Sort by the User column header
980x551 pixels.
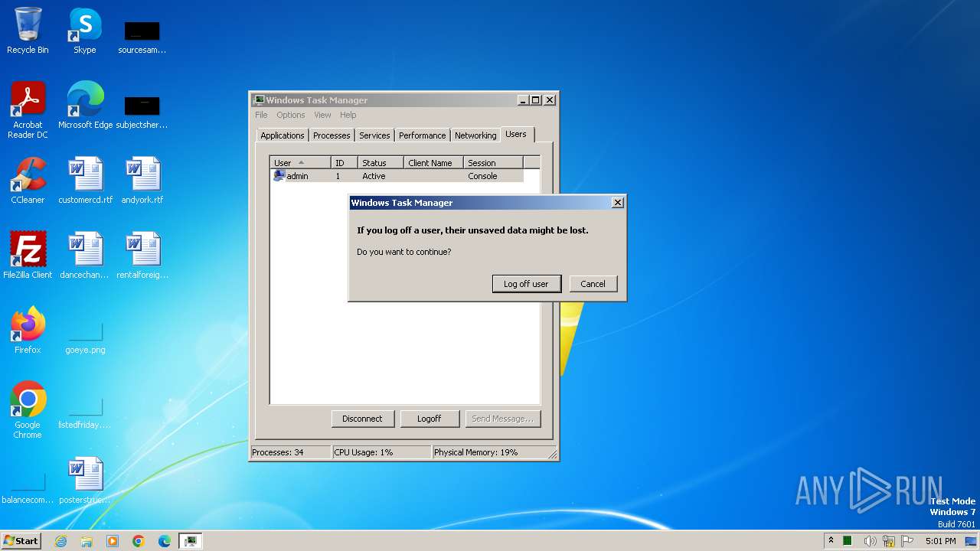pos(300,162)
